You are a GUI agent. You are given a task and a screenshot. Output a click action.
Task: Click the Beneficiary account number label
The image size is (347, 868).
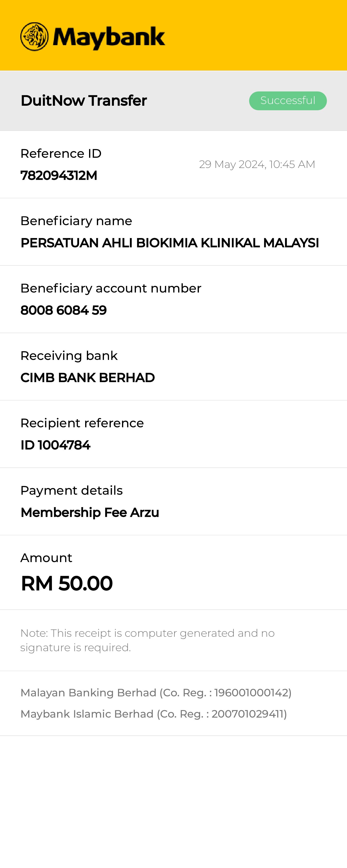tap(111, 288)
